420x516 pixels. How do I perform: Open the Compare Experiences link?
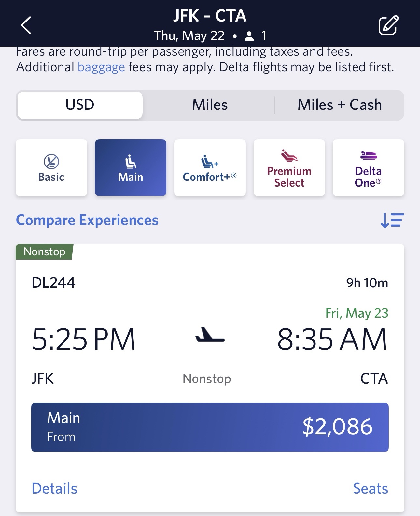[x=87, y=220]
